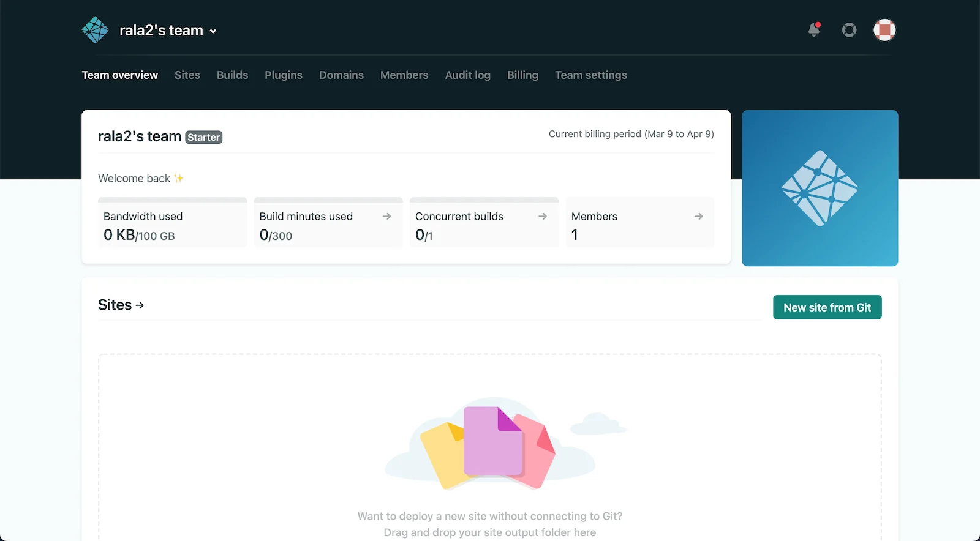Open the Builds tab
This screenshot has height=541, width=980.
[232, 75]
